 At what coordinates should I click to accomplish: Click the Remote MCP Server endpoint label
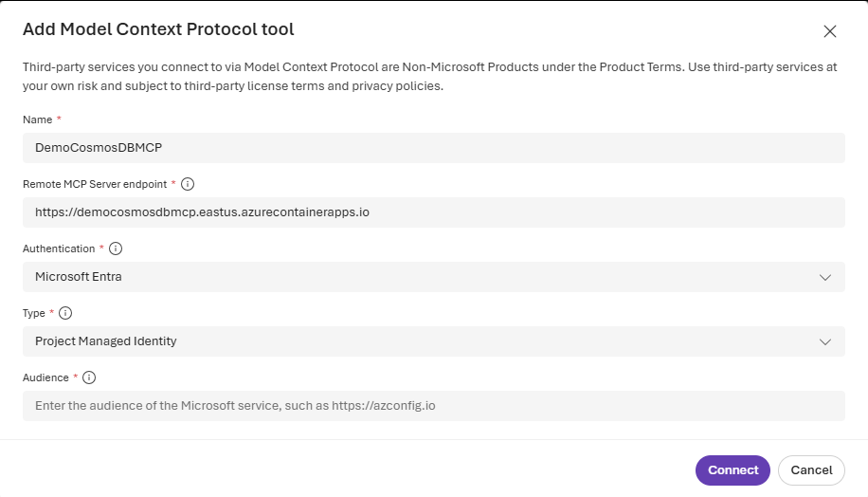click(x=95, y=184)
